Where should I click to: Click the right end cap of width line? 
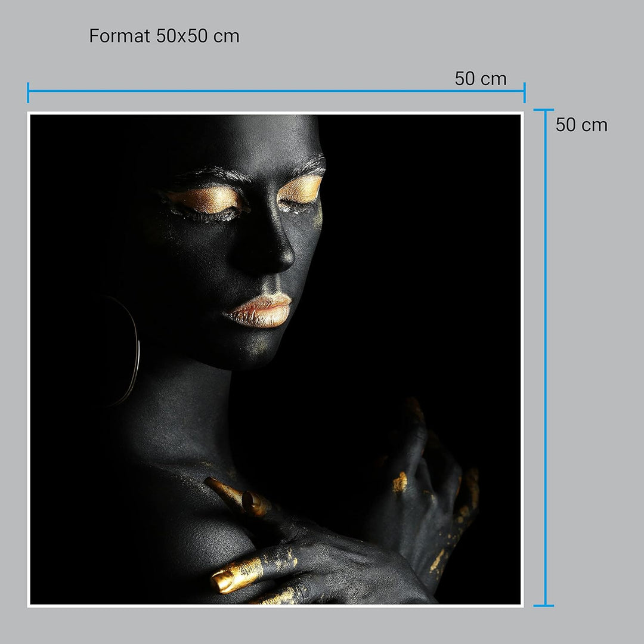(x=524, y=92)
